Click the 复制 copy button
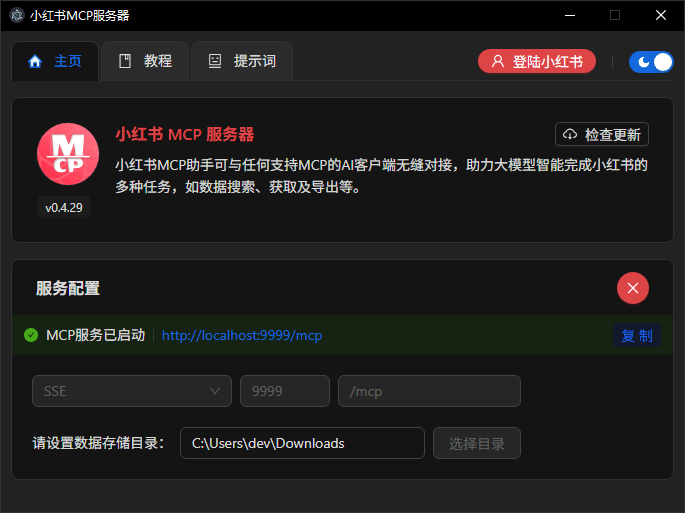This screenshot has height=513, width=685. 637,336
